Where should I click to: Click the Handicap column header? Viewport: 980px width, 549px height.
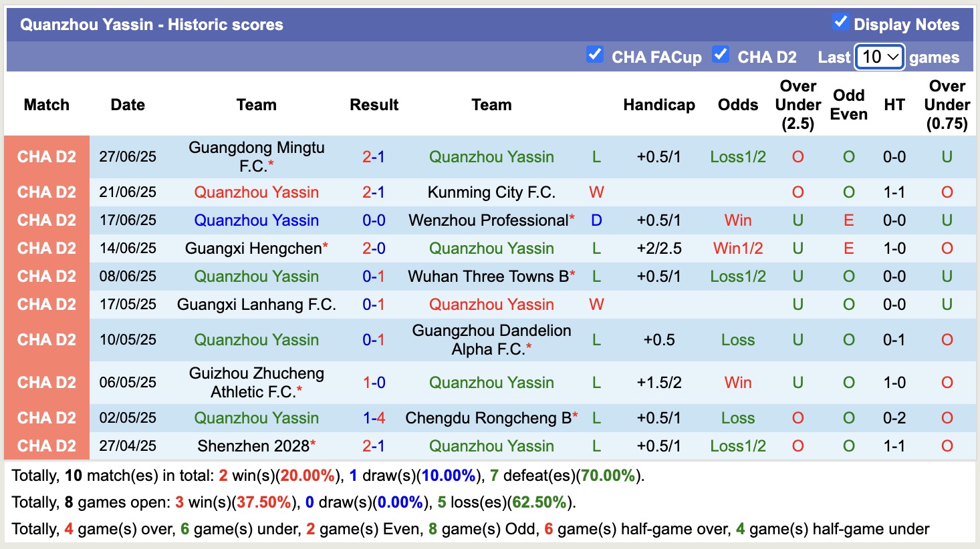point(659,105)
